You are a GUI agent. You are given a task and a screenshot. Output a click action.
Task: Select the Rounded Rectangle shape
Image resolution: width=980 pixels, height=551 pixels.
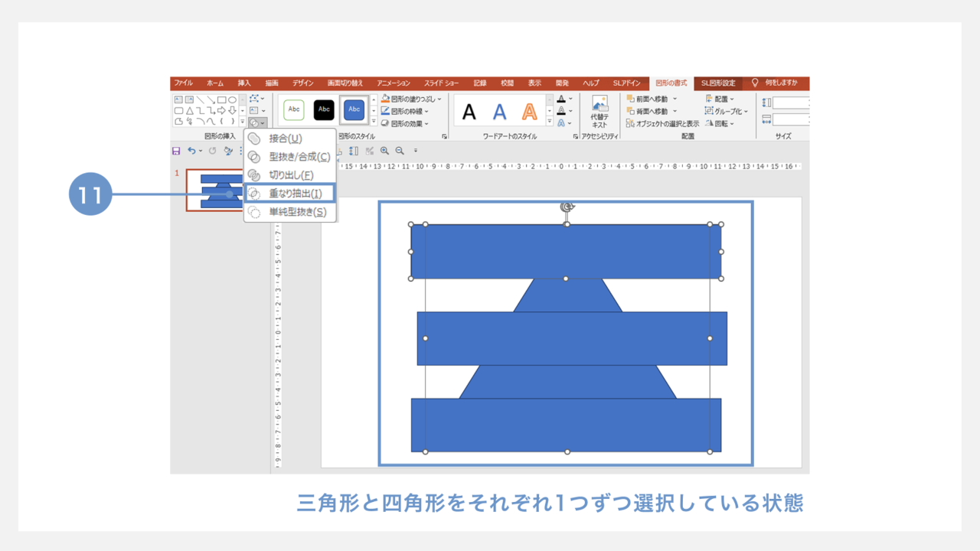click(178, 111)
